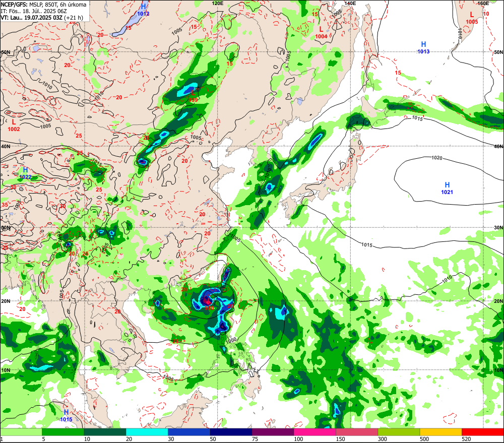Click the legend value label 75
The width and height of the screenshot is (504, 443).
click(255, 439)
